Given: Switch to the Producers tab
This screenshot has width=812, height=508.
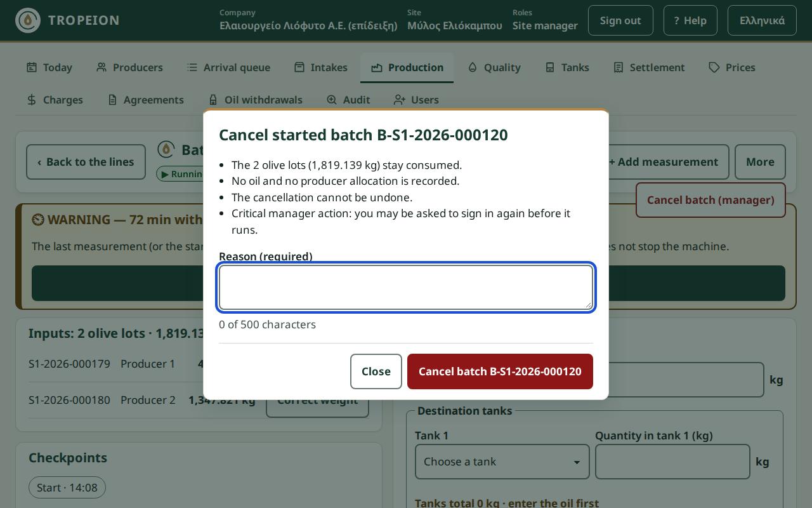Looking at the screenshot, I should click(130, 67).
